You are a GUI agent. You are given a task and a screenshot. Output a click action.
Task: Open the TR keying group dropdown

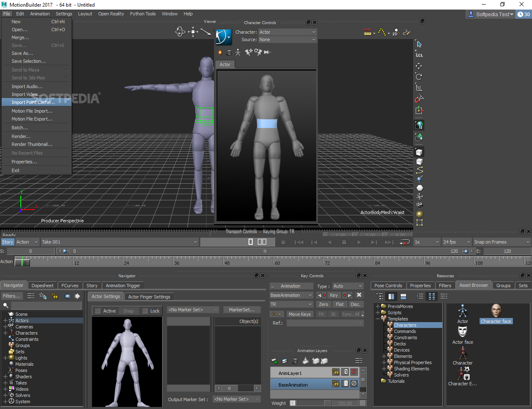[291, 304]
